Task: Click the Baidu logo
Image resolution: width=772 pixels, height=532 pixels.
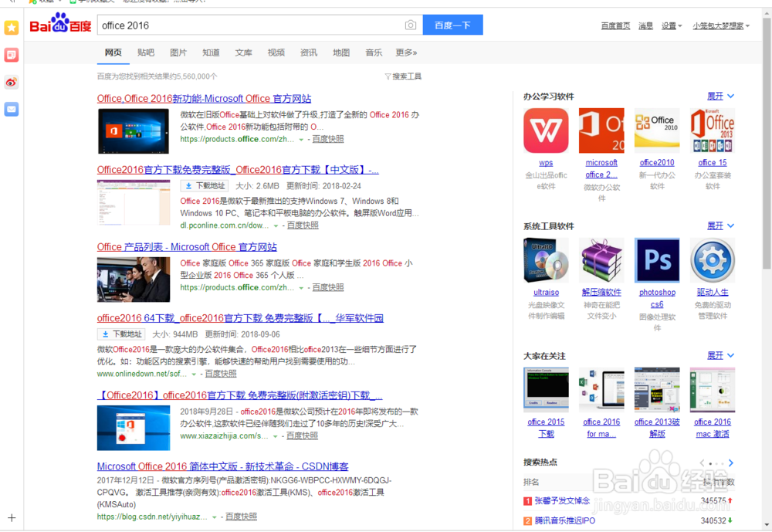Action: 60,24
